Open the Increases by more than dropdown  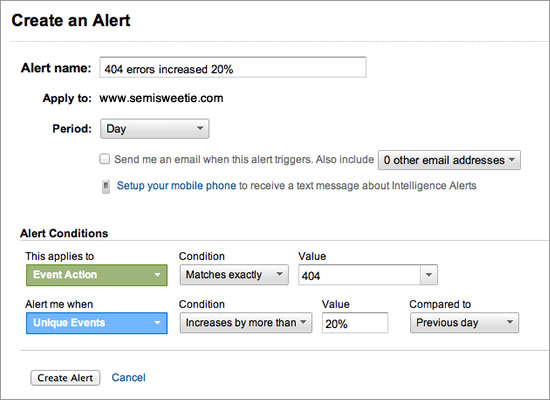(246, 323)
